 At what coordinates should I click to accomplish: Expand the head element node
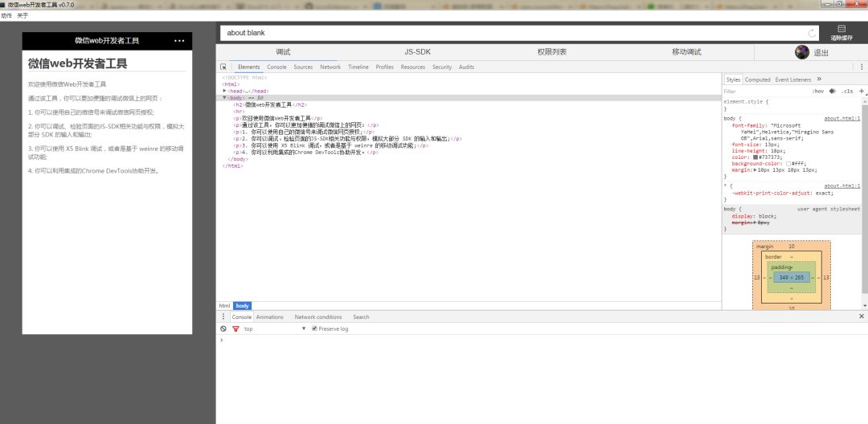[224, 91]
